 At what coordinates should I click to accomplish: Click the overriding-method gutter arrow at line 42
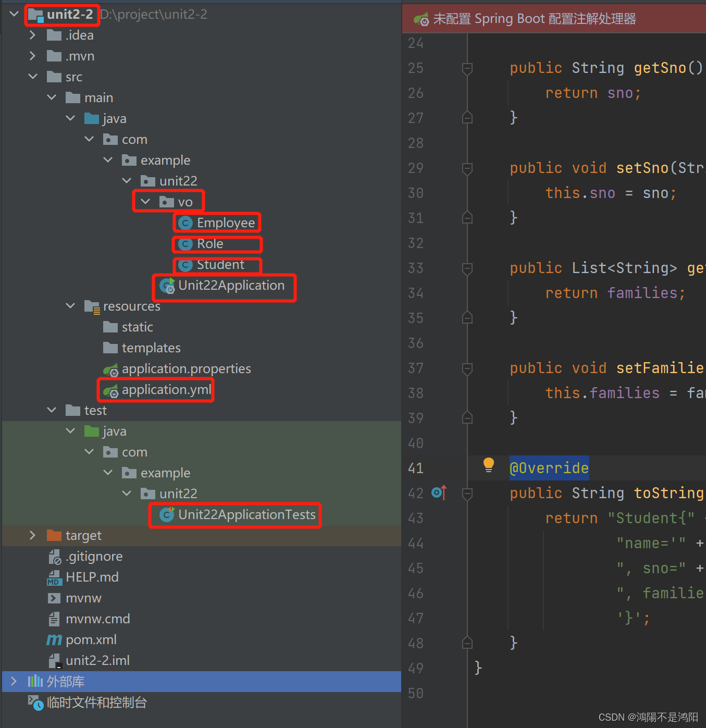[x=439, y=493]
